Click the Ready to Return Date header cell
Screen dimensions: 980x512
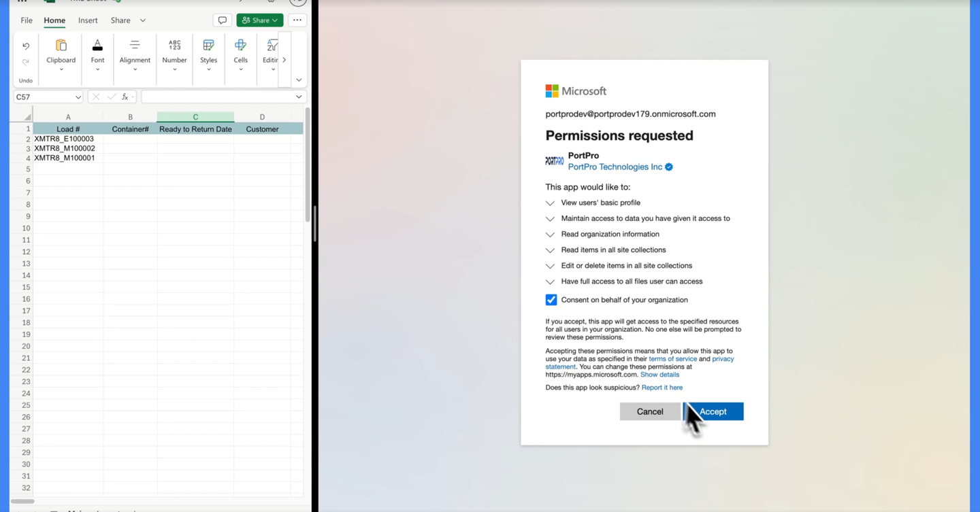[195, 129]
